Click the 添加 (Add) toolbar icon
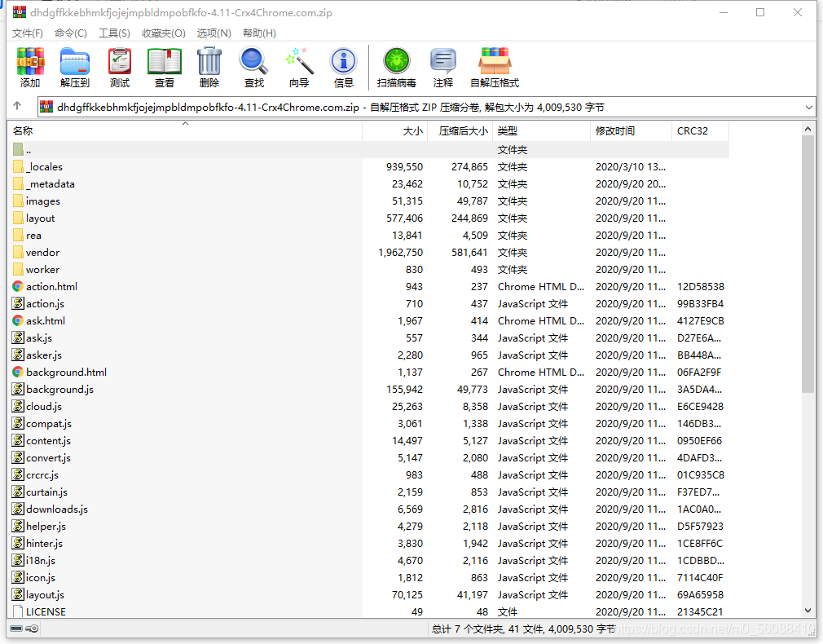The width and height of the screenshot is (823, 644). pos(30,67)
